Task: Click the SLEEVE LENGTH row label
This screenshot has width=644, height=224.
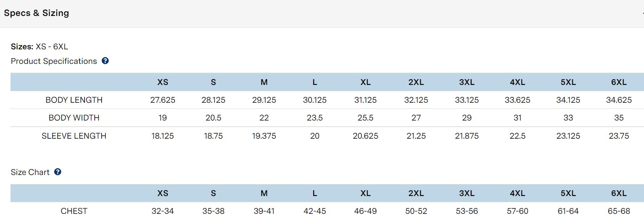Action: click(x=74, y=136)
